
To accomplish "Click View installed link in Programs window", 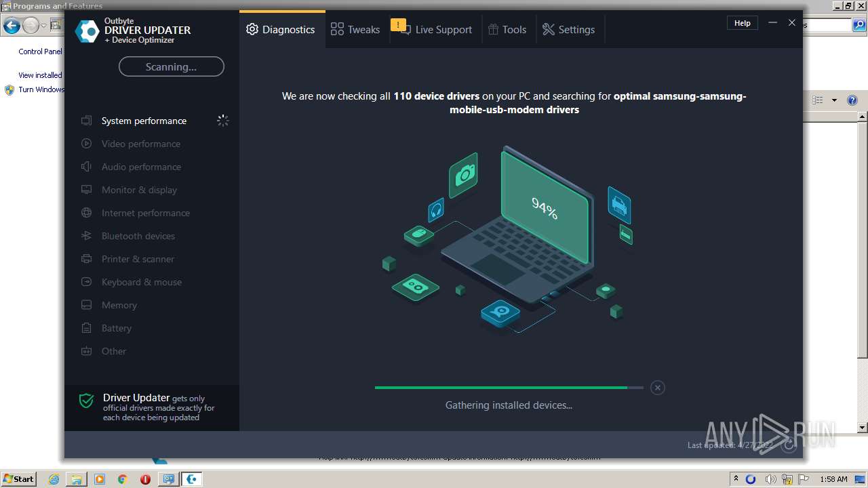I will 40,75.
